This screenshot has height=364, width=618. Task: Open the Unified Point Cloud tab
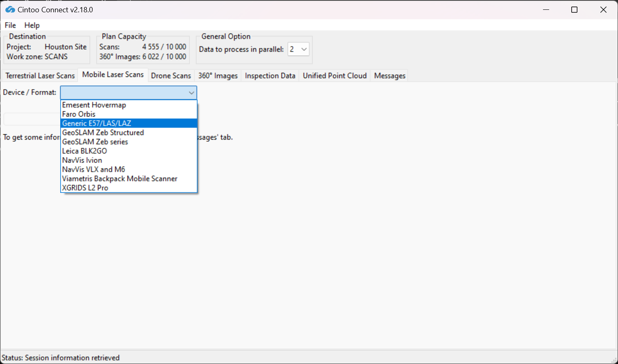(335, 76)
